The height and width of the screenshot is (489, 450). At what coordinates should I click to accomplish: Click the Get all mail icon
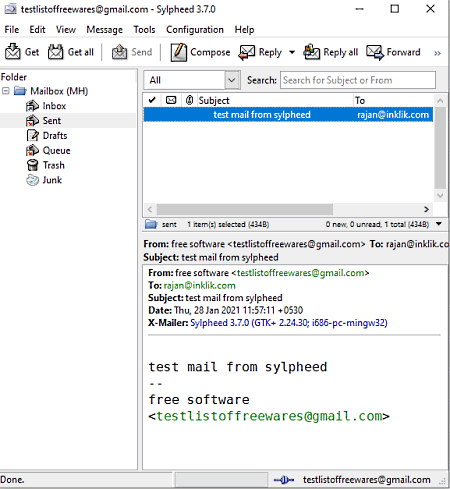(55, 52)
